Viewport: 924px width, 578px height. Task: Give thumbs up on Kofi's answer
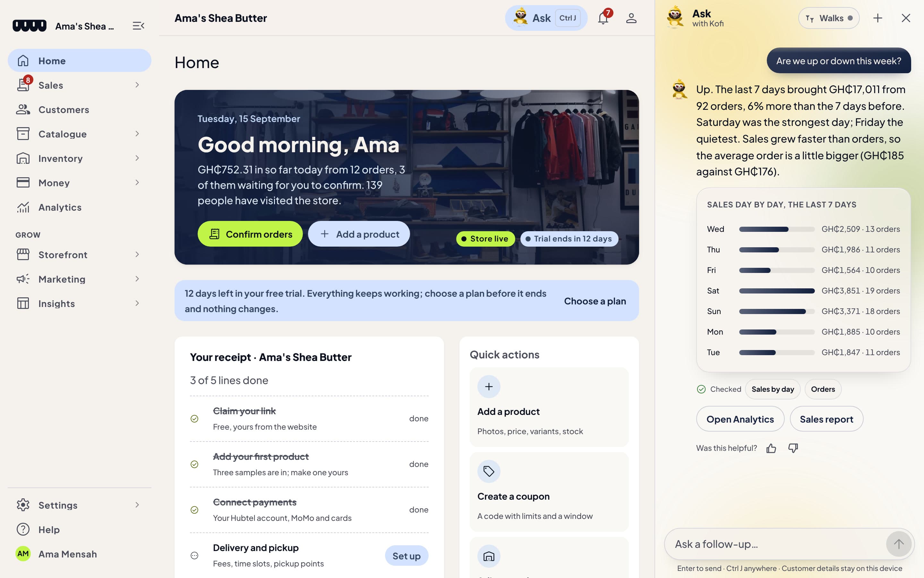(x=771, y=448)
